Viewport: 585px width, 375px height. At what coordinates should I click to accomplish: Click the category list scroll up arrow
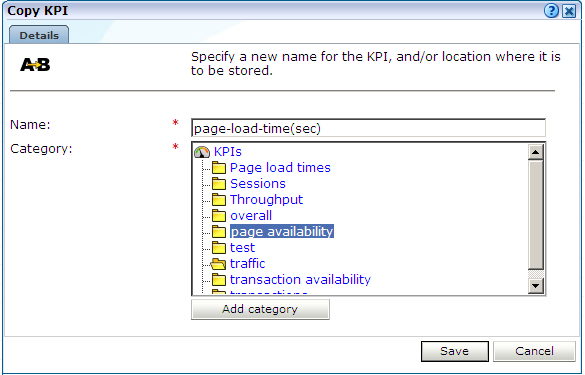coord(536,152)
